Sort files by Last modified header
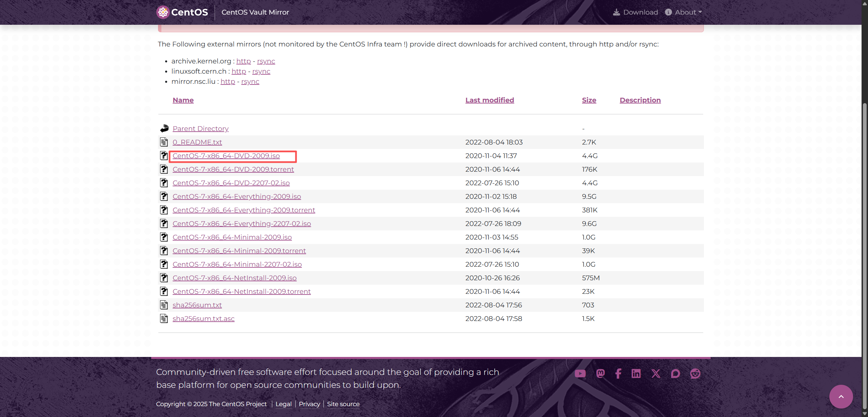 [490, 100]
